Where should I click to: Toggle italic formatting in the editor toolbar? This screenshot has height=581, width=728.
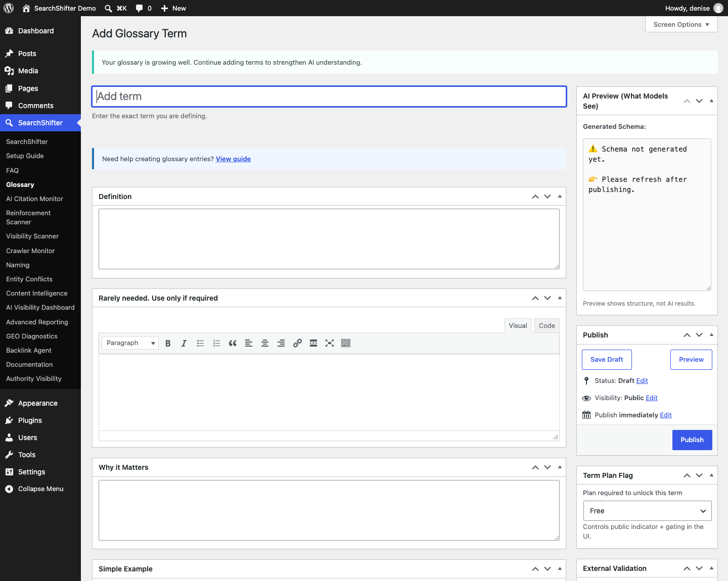point(184,343)
